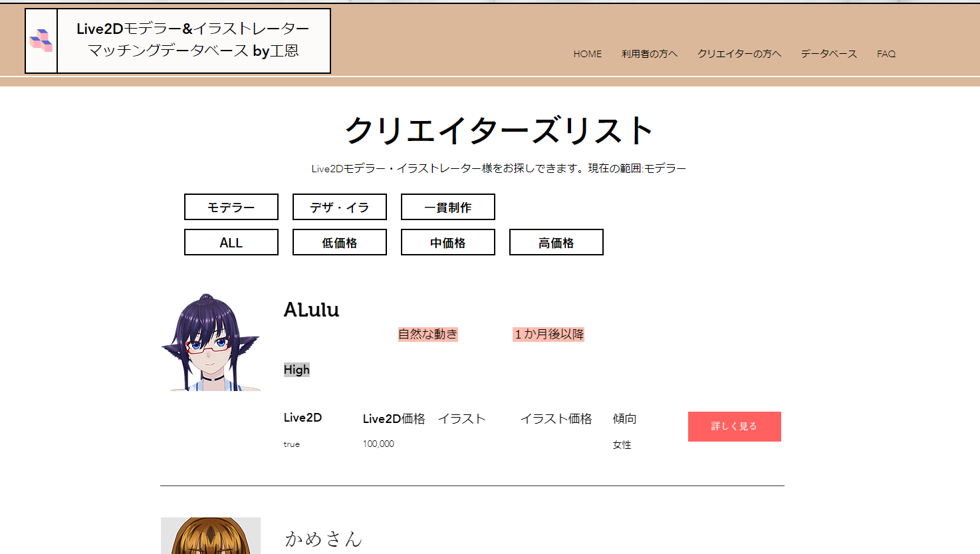
Task: Click the ALulu creator name link
Action: [312, 309]
